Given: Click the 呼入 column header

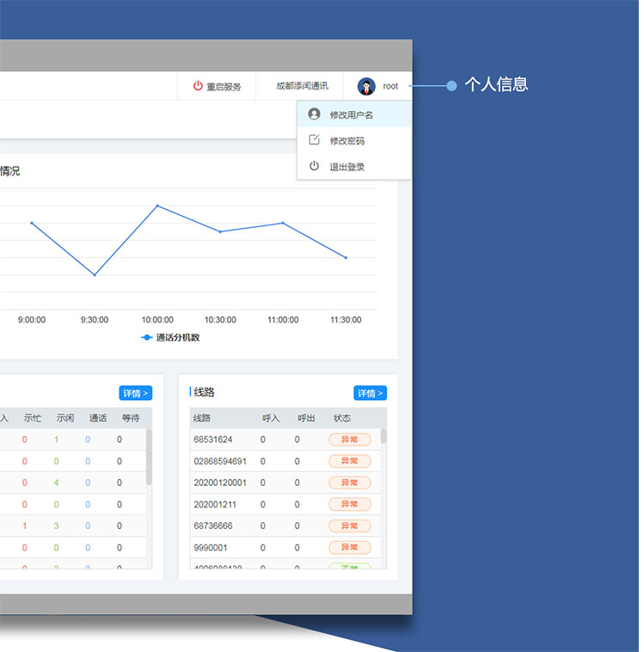Looking at the screenshot, I should 271,418.
